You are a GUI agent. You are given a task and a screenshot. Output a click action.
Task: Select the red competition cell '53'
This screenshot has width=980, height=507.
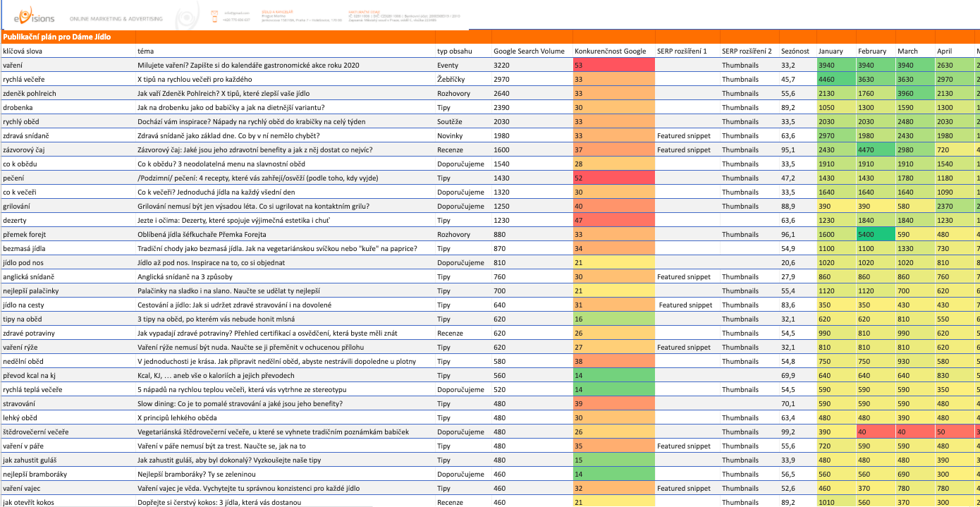(x=613, y=65)
